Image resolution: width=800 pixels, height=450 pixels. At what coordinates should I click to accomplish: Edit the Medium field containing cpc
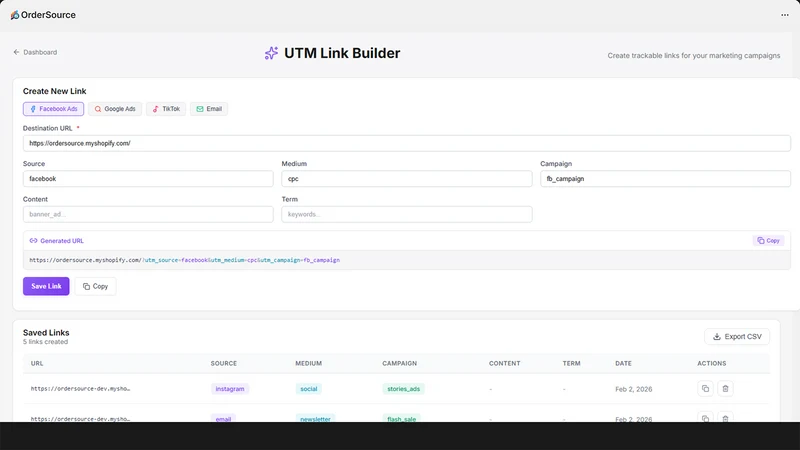[x=407, y=179]
